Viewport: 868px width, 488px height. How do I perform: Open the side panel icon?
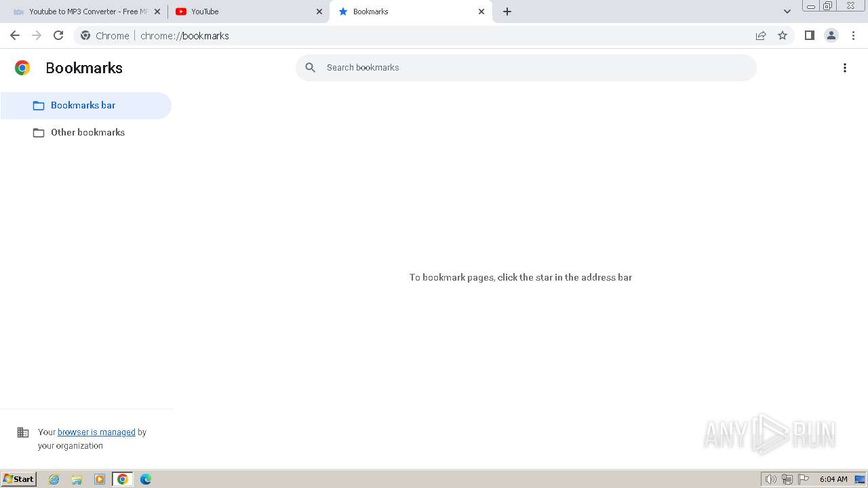(x=809, y=35)
